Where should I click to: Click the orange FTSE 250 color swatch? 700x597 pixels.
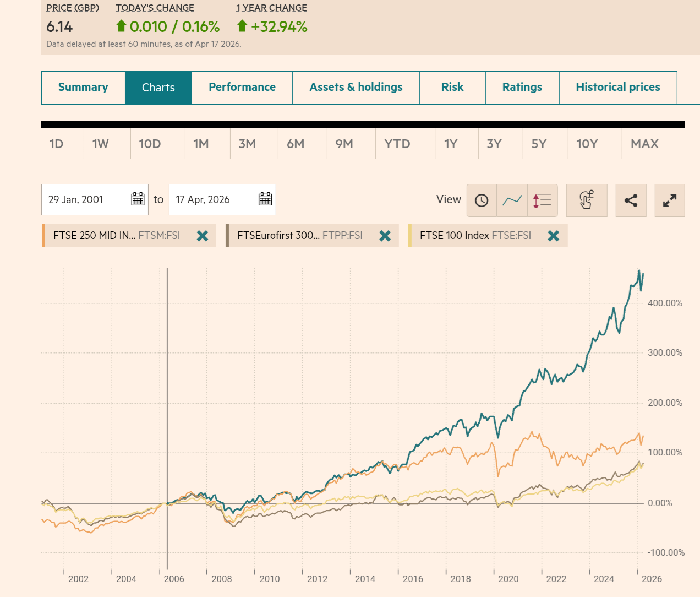coord(43,236)
